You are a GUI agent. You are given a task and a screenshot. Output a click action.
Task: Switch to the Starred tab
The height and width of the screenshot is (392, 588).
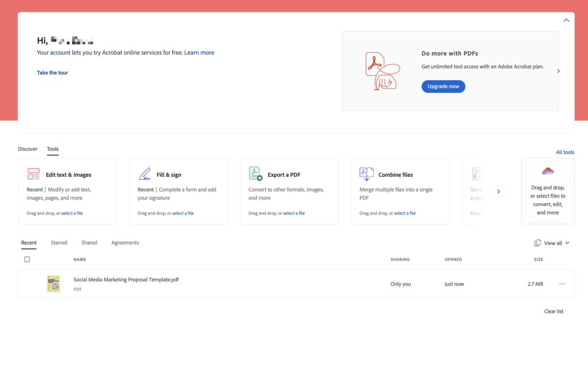[59, 242]
